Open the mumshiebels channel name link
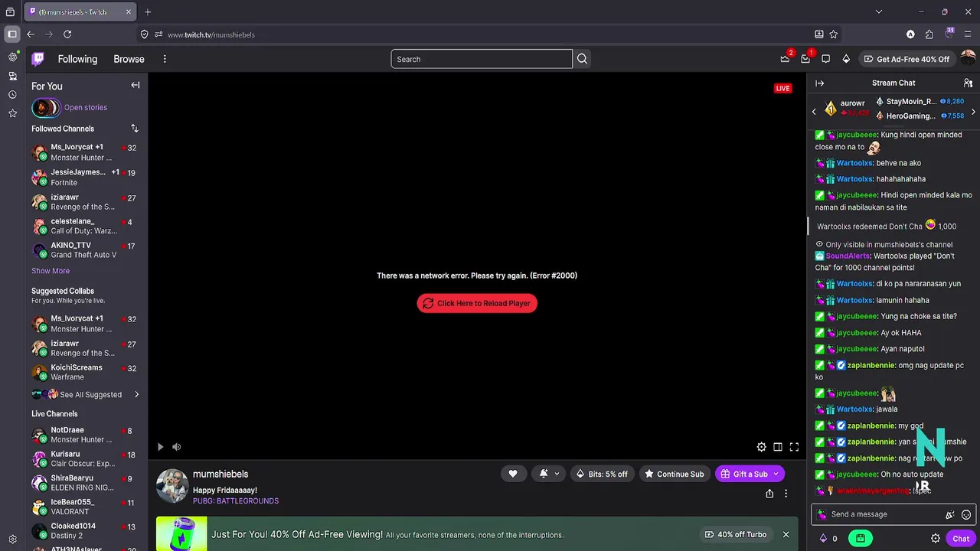 click(x=220, y=474)
